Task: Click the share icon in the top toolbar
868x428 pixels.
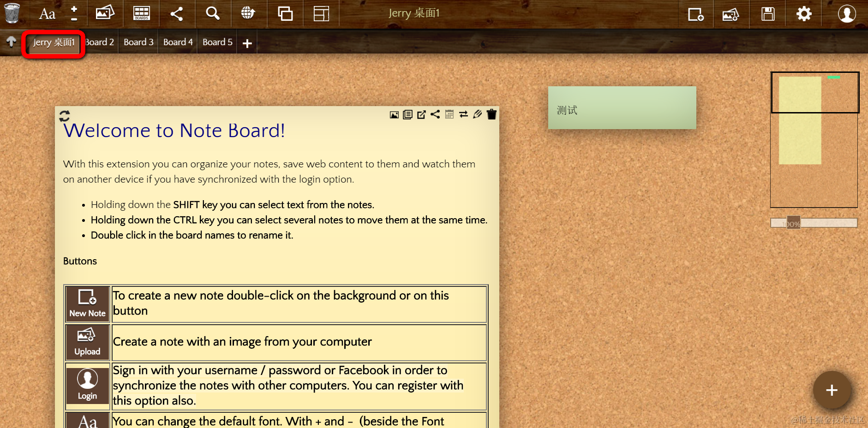Action: tap(176, 13)
